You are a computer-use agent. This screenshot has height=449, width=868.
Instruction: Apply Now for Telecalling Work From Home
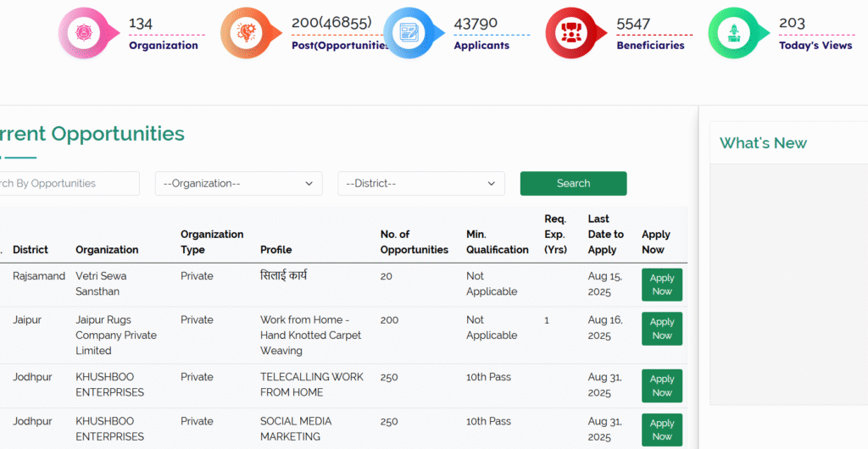662,385
